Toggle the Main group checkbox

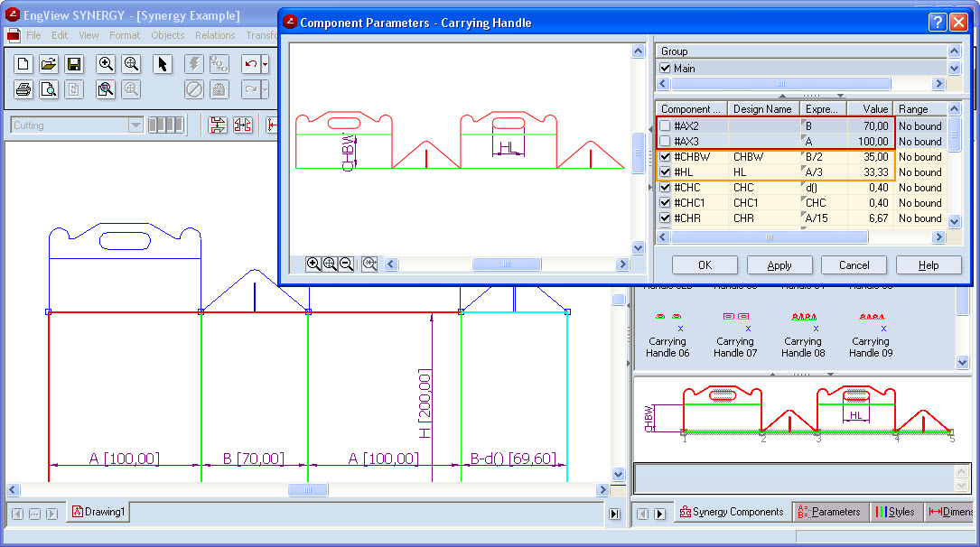[x=666, y=69]
